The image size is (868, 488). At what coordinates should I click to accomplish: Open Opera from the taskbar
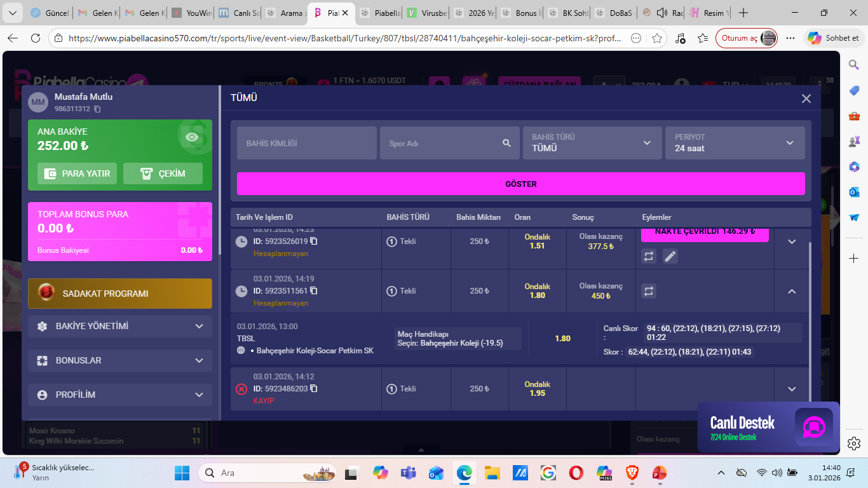[576, 473]
